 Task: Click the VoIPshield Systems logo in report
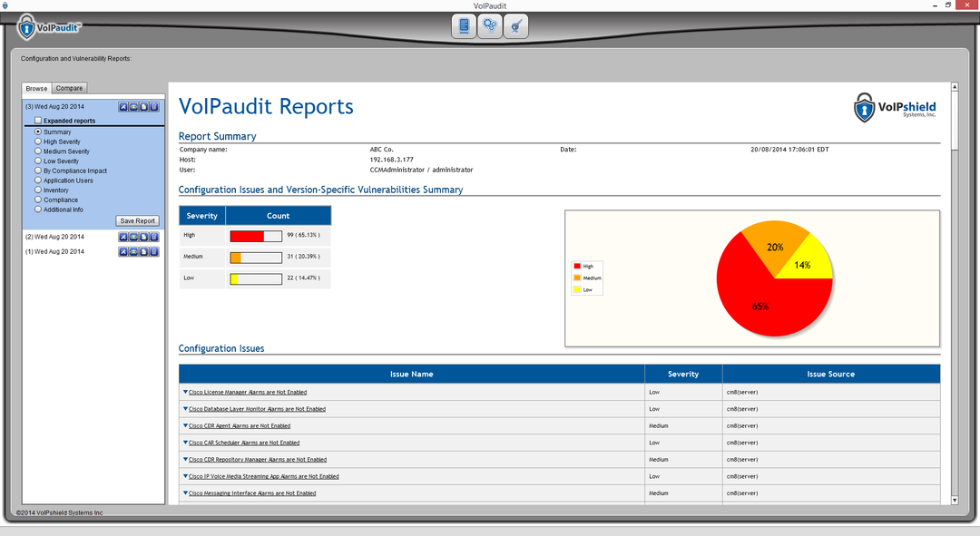895,107
